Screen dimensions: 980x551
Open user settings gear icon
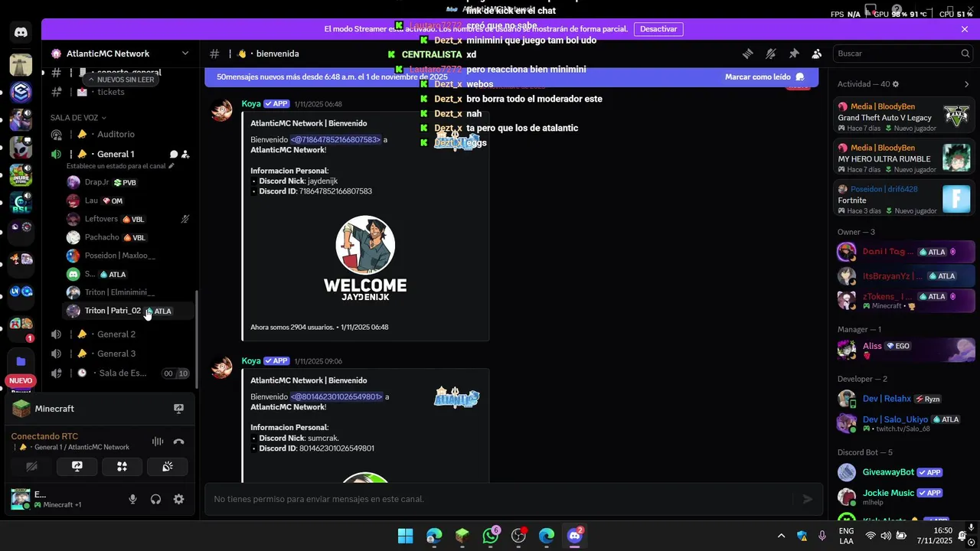coord(178,499)
